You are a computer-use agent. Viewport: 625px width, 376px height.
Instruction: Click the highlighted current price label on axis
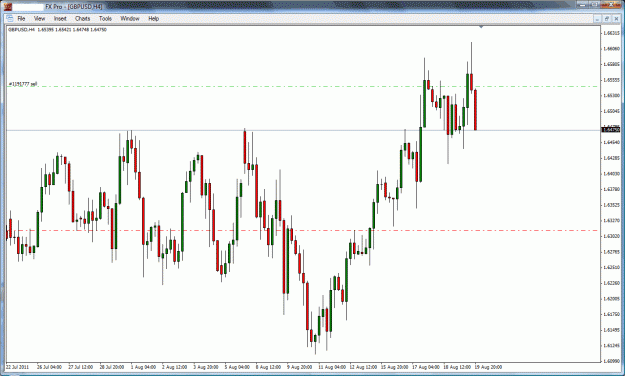(x=611, y=130)
